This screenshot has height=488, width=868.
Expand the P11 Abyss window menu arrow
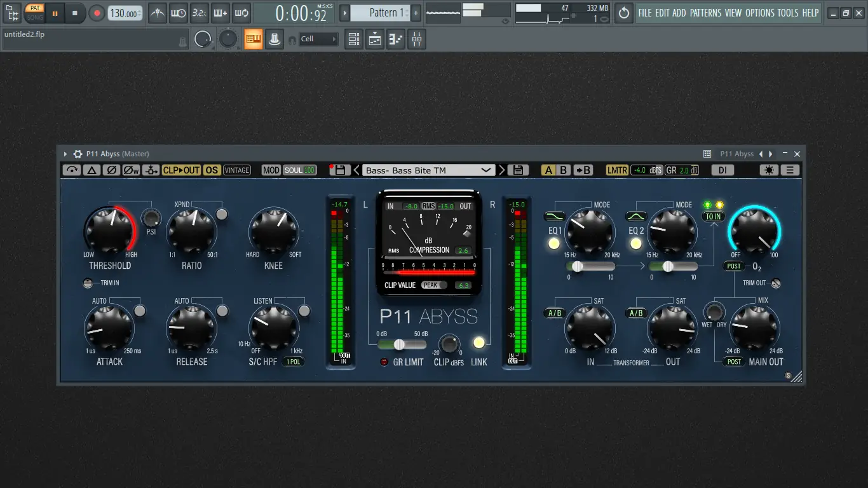(x=65, y=154)
